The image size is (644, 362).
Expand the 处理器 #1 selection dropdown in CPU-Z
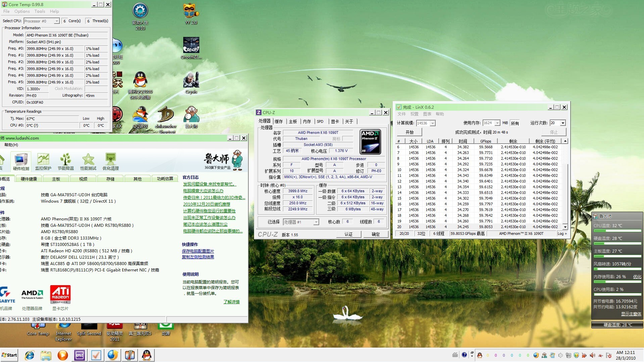pos(316,222)
